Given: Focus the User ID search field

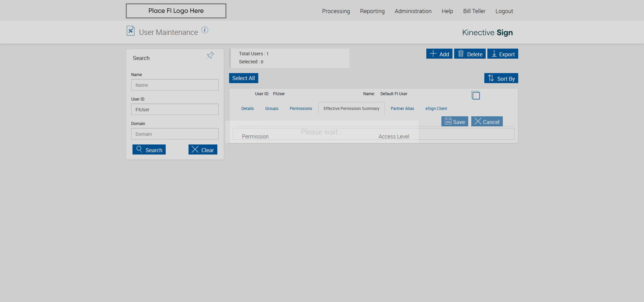Looking at the screenshot, I should pyautogui.click(x=175, y=109).
